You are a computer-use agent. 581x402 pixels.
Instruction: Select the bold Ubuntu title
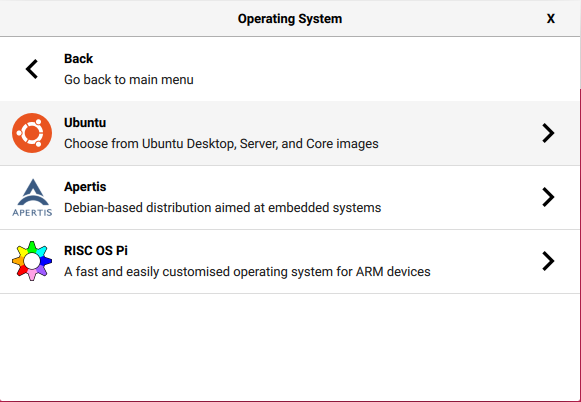click(85, 123)
